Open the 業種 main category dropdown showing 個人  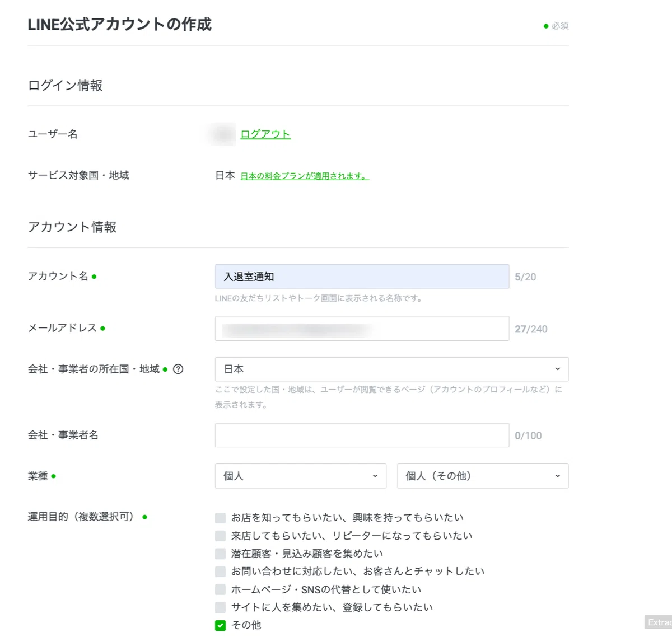301,476
